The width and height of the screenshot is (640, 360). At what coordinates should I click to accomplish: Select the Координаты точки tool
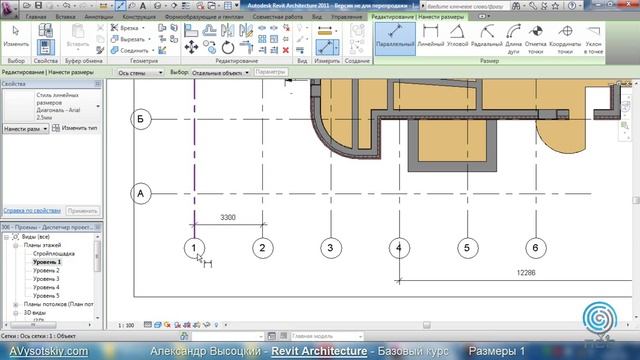(565, 39)
